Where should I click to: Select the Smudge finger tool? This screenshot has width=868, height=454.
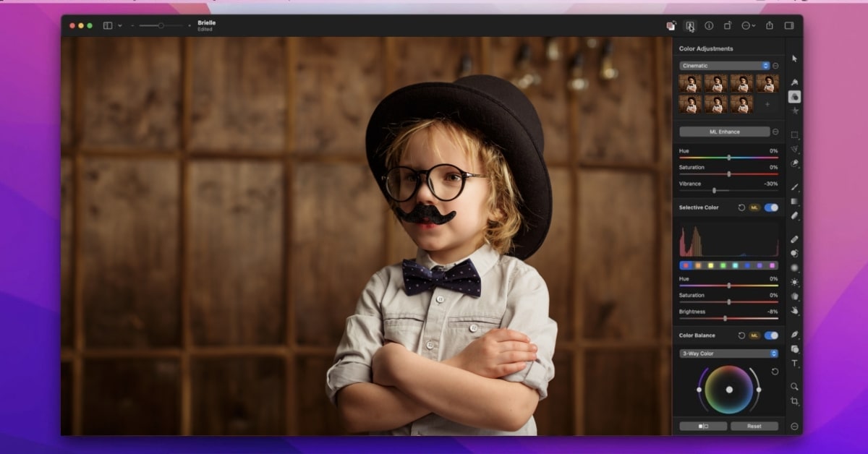pyautogui.click(x=794, y=311)
